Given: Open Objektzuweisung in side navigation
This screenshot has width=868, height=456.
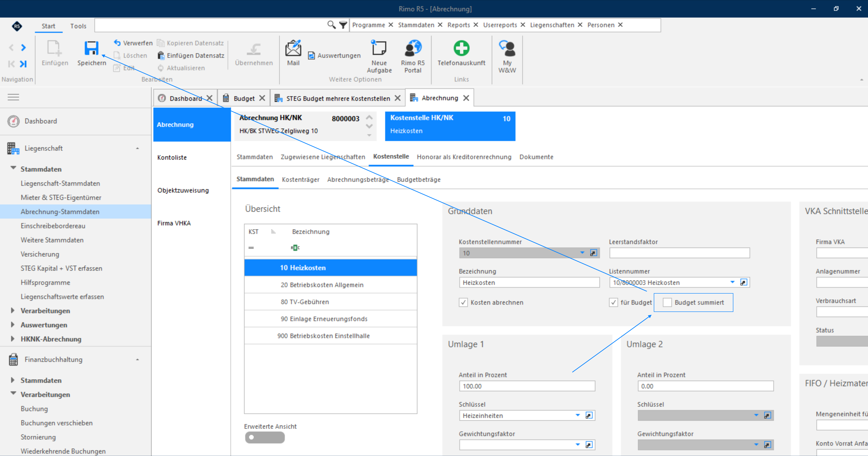Looking at the screenshot, I should [x=183, y=190].
